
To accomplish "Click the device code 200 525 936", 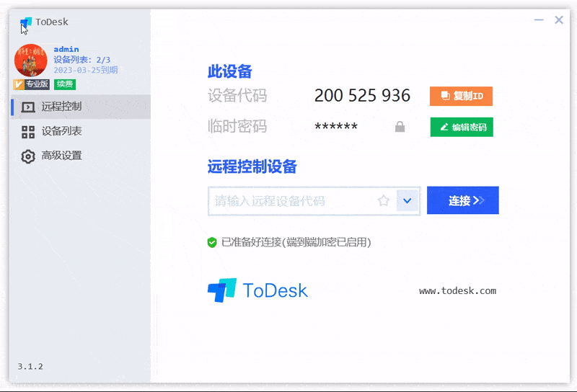I will point(362,96).
